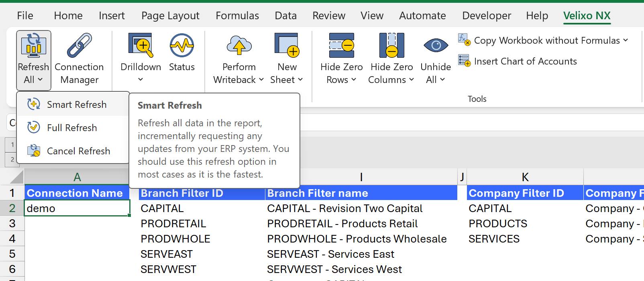Select column J header
644x281 pixels.
click(x=462, y=177)
